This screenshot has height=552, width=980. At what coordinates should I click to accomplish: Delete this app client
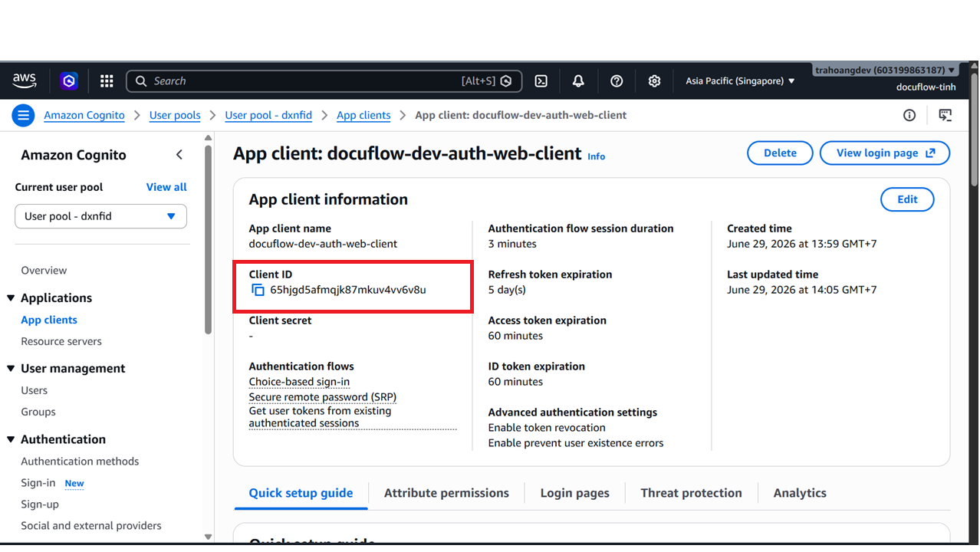(780, 153)
